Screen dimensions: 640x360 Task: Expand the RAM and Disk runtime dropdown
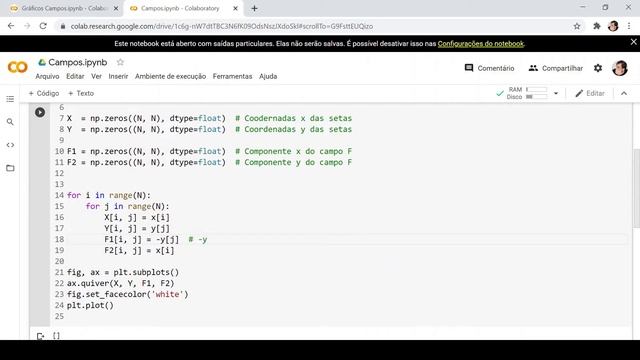coord(556,93)
